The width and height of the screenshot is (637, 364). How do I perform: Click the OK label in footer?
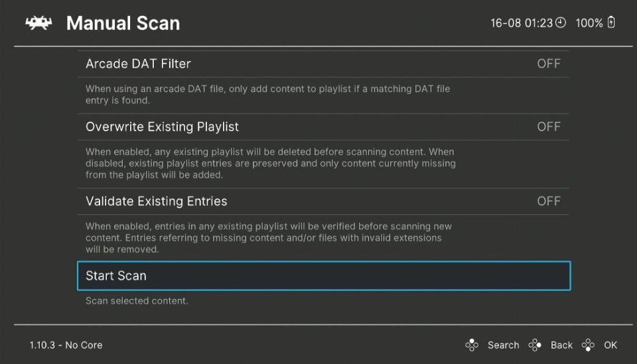610,345
